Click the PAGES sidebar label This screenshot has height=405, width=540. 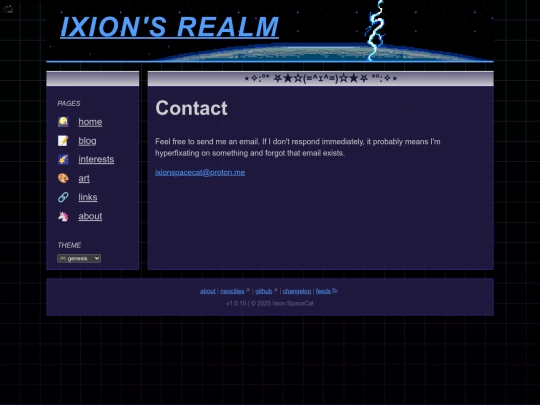[x=69, y=104]
